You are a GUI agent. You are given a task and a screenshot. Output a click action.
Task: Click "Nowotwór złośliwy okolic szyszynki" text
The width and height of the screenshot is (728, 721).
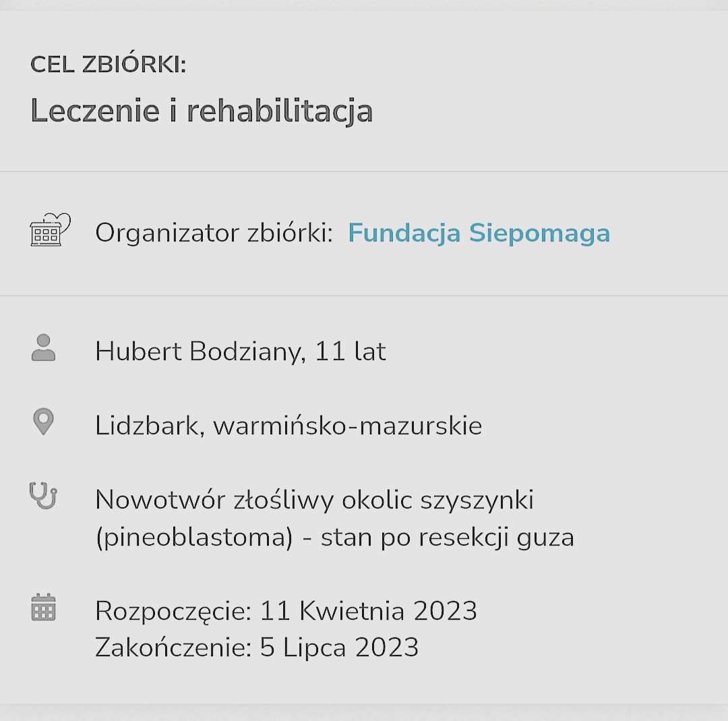314,500
